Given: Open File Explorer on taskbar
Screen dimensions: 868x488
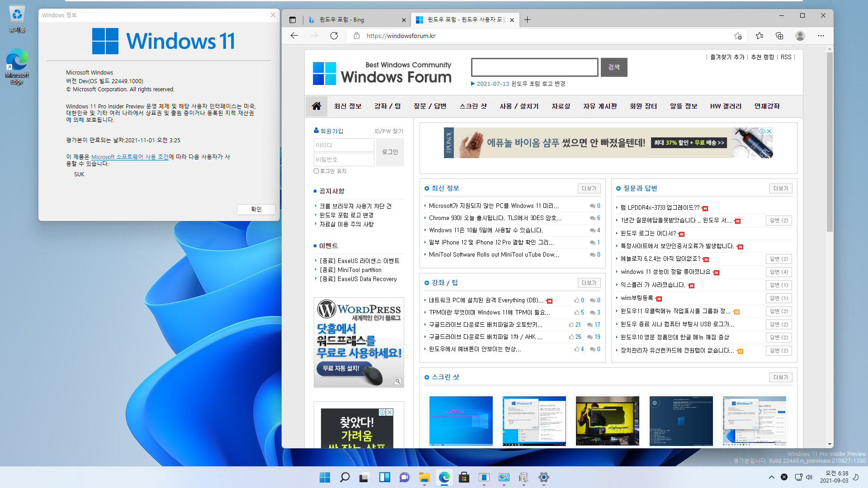Looking at the screenshot, I should [424, 477].
